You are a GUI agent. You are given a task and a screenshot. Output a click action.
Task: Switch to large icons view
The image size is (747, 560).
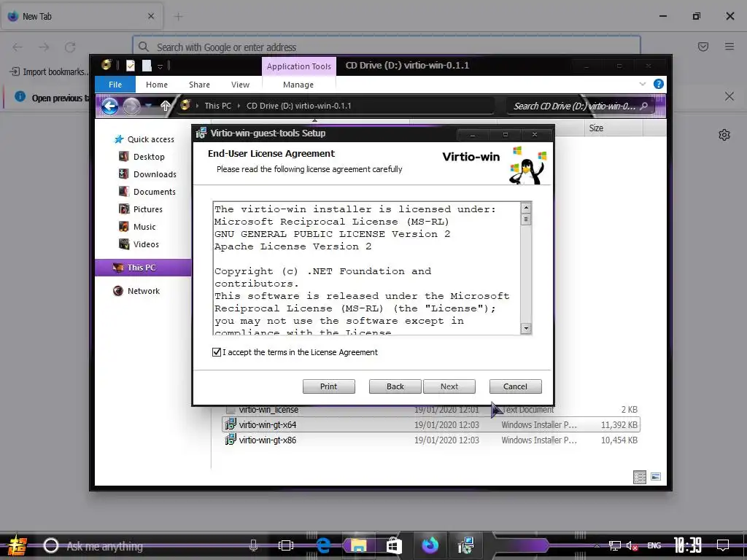point(656,477)
